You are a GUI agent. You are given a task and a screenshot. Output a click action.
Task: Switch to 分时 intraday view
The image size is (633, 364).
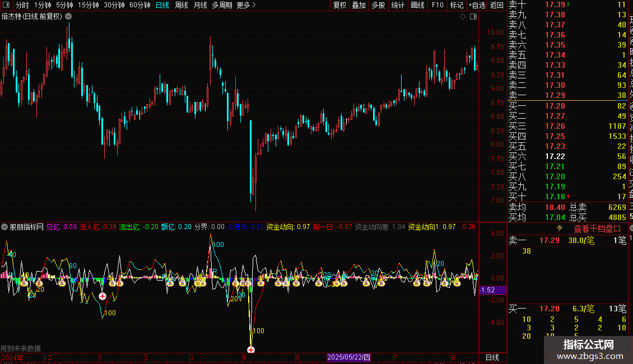click(22, 5)
